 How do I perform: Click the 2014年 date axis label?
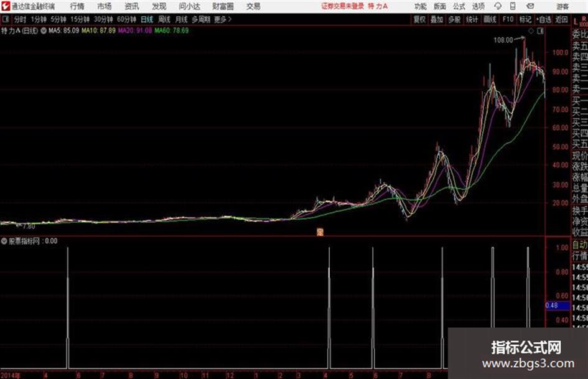point(11,375)
